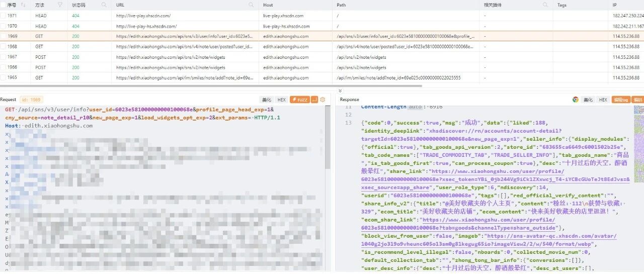Tick checkbox for row 1967
The image size is (644, 274).
(3, 57)
